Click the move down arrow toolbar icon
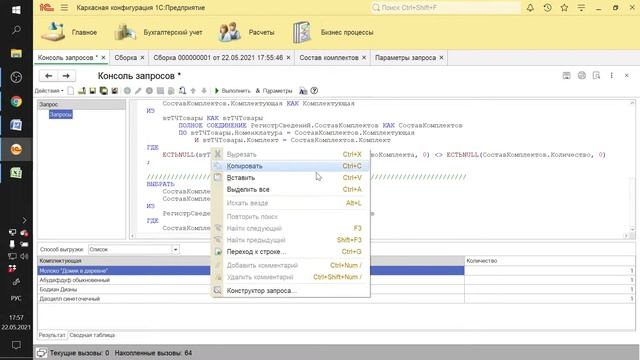Image resolution: width=640 pixels, height=360 pixels. [204, 91]
